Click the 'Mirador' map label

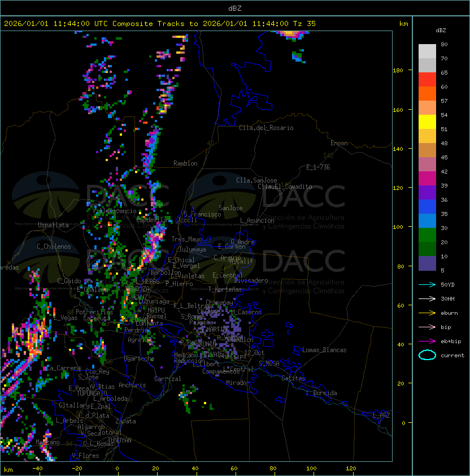tap(238, 383)
